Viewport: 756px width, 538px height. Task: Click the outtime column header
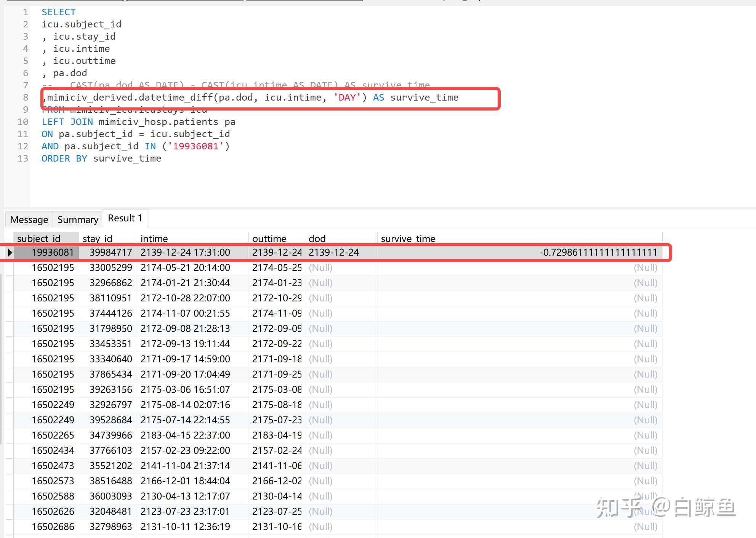coord(269,239)
